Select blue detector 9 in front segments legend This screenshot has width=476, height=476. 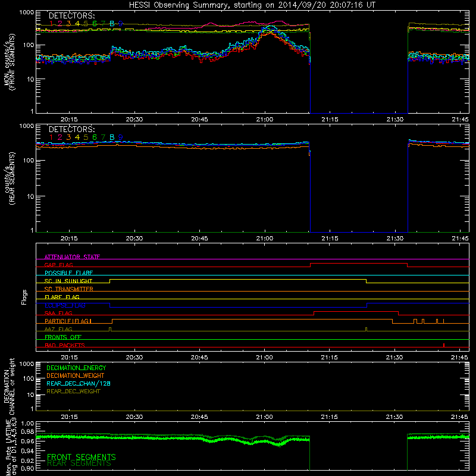(x=121, y=23)
